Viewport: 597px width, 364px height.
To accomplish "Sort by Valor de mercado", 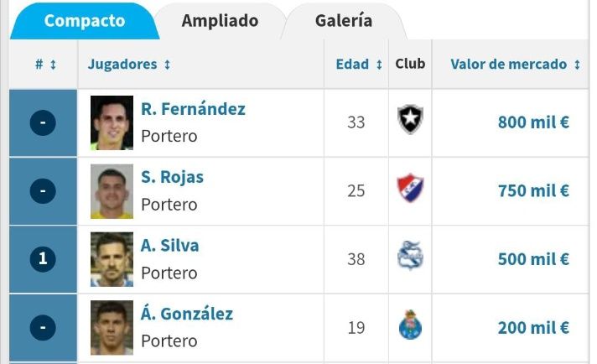I will [x=515, y=65].
